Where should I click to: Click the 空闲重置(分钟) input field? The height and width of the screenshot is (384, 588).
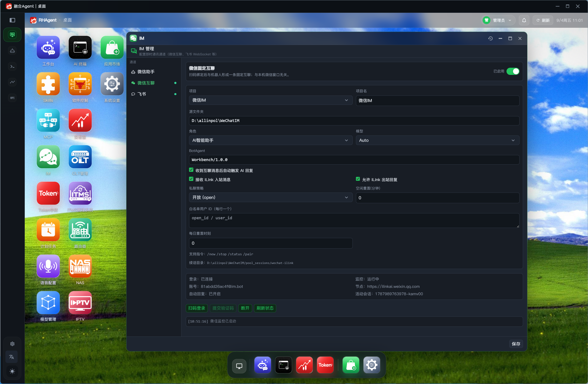pos(437,198)
